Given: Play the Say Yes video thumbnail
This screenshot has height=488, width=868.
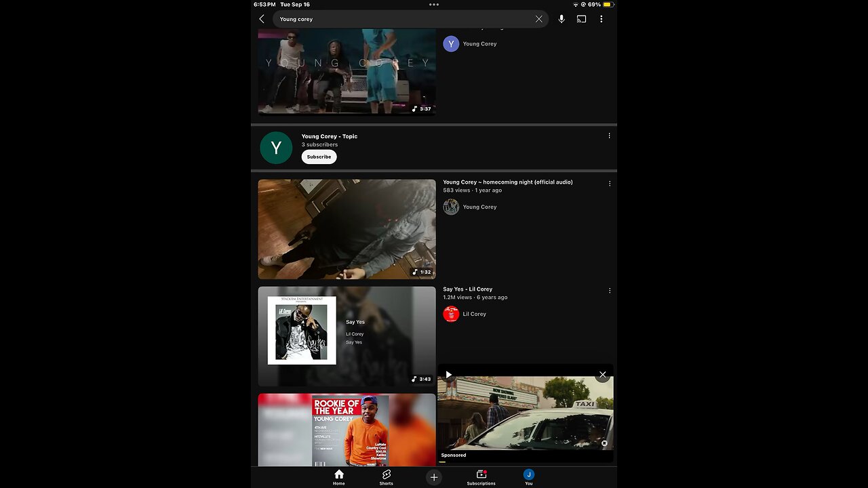Looking at the screenshot, I should point(347,336).
